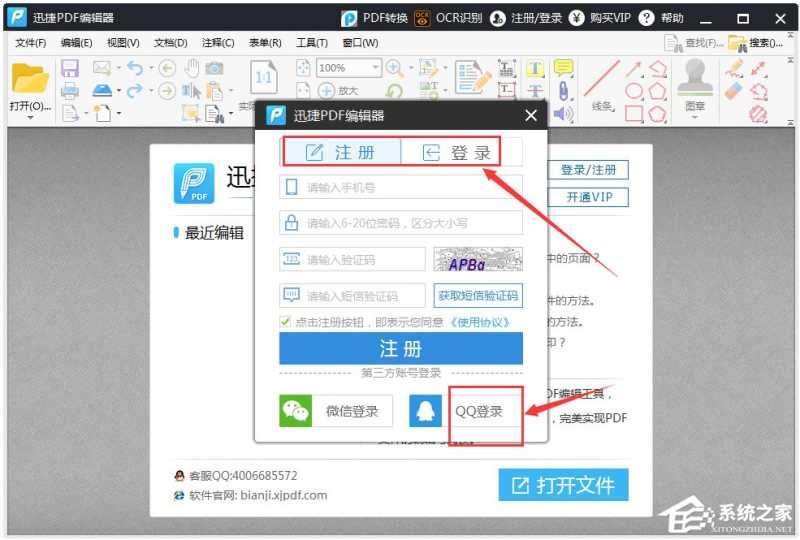The image size is (800, 540).
Task: Open the 使用协议 agreement link
Action: click(x=479, y=322)
